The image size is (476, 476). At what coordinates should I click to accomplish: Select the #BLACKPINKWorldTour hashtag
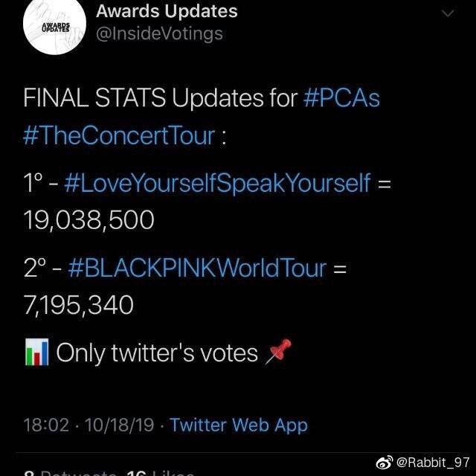click(197, 268)
